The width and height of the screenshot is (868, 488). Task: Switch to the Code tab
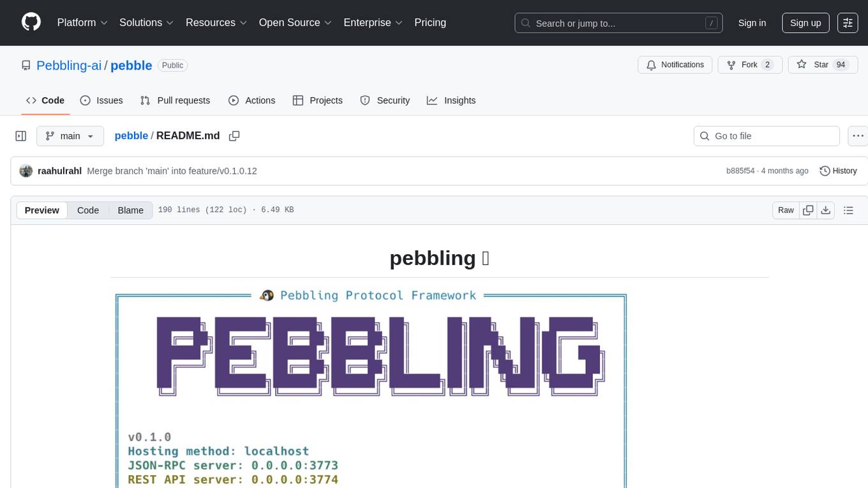click(45, 100)
